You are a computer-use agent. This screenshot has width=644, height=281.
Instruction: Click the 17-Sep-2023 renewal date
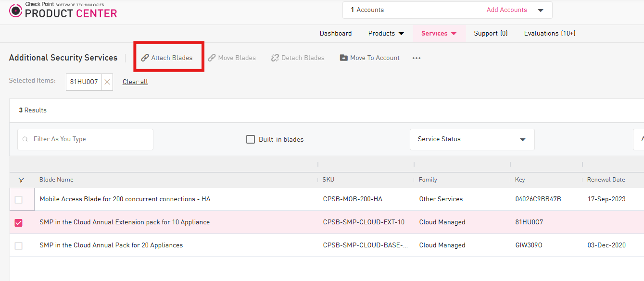pyautogui.click(x=606, y=199)
